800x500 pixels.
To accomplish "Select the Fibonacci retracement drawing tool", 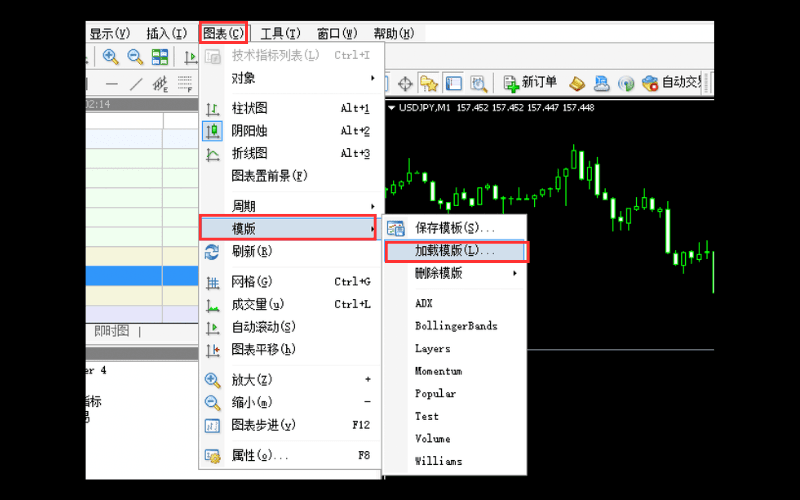I will coord(185,84).
